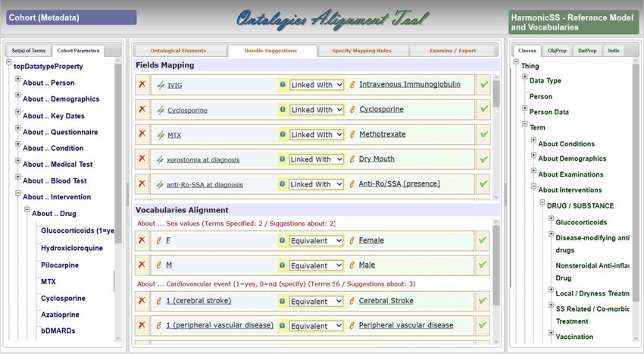
Task: Click info icon in Cyclosporine row
Action: tap(283, 109)
